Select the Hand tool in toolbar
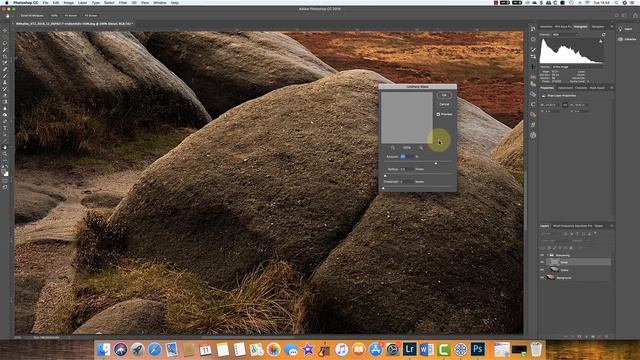 point(5,147)
